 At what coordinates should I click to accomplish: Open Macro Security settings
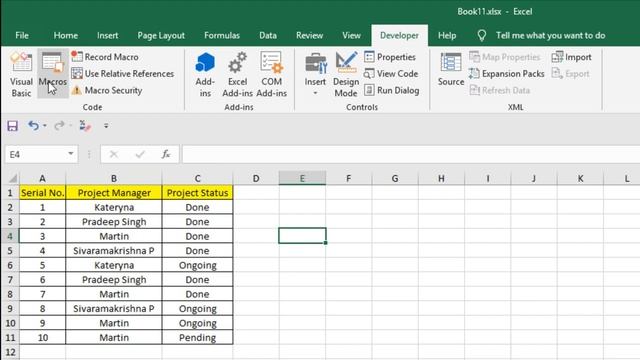(x=107, y=90)
